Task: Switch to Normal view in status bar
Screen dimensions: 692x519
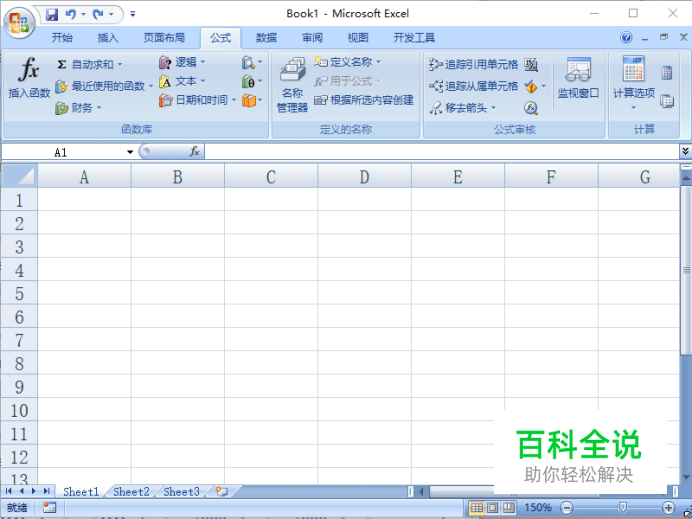Action: pyautogui.click(x=477, y=508)
